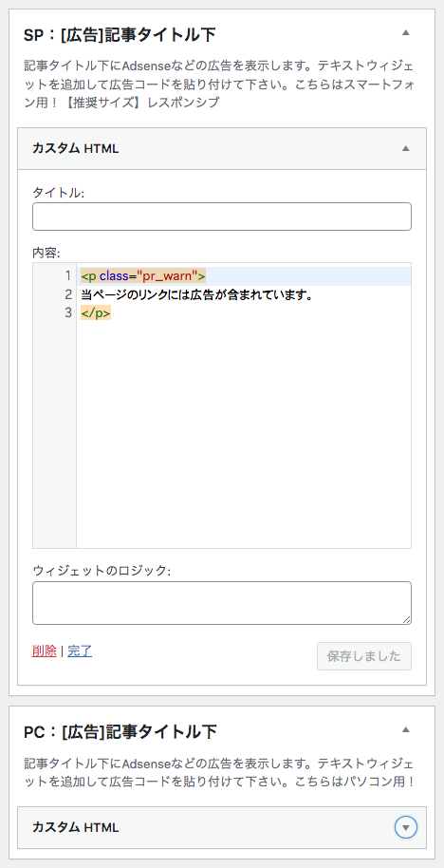Click the 保存しました button

click(363, 656)
